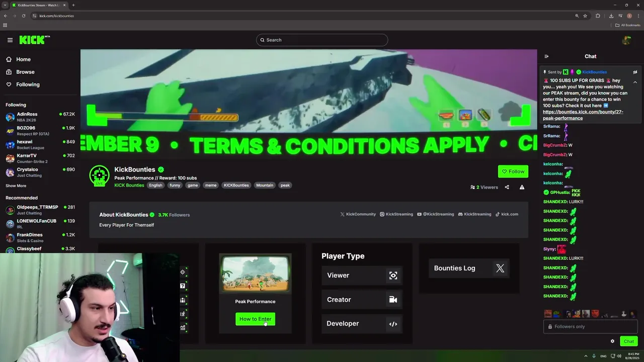Select the English language tag

155,185
